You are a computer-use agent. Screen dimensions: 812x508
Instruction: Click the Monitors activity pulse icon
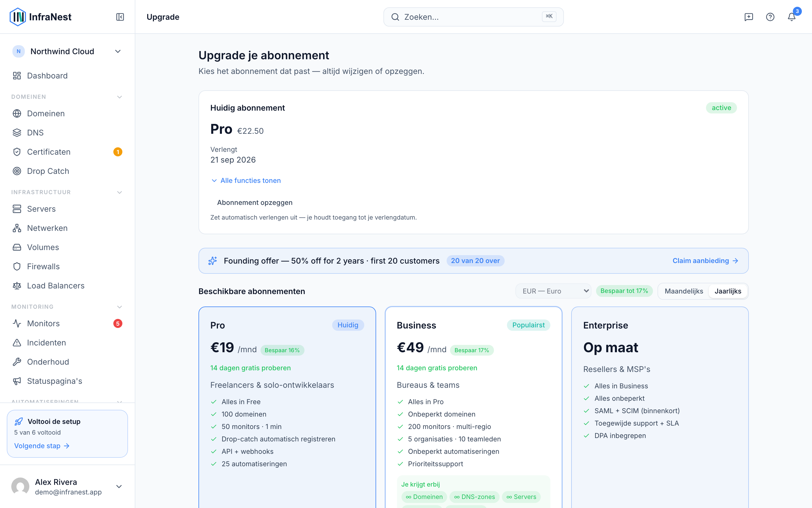click(x=17, y=323)
